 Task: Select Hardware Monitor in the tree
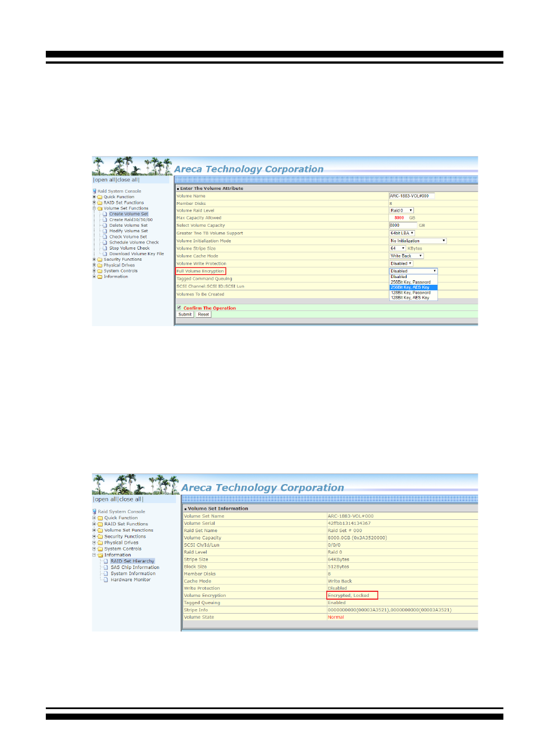click(x=131, y=580)
